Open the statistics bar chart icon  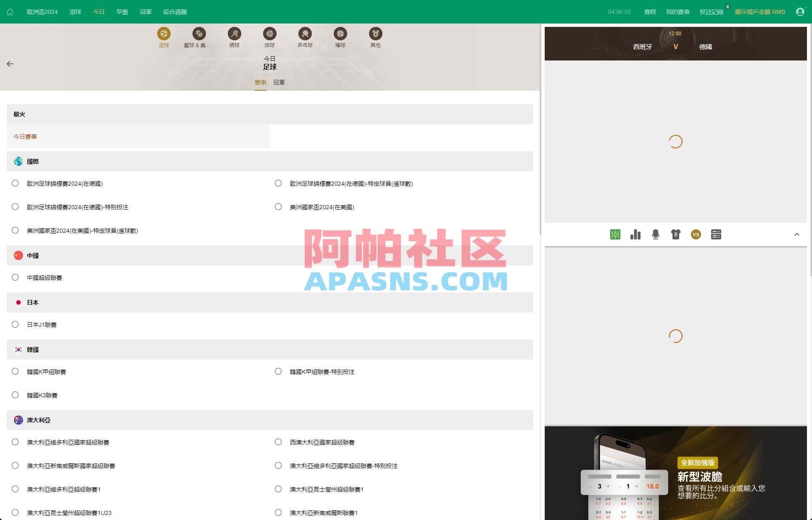635,234
